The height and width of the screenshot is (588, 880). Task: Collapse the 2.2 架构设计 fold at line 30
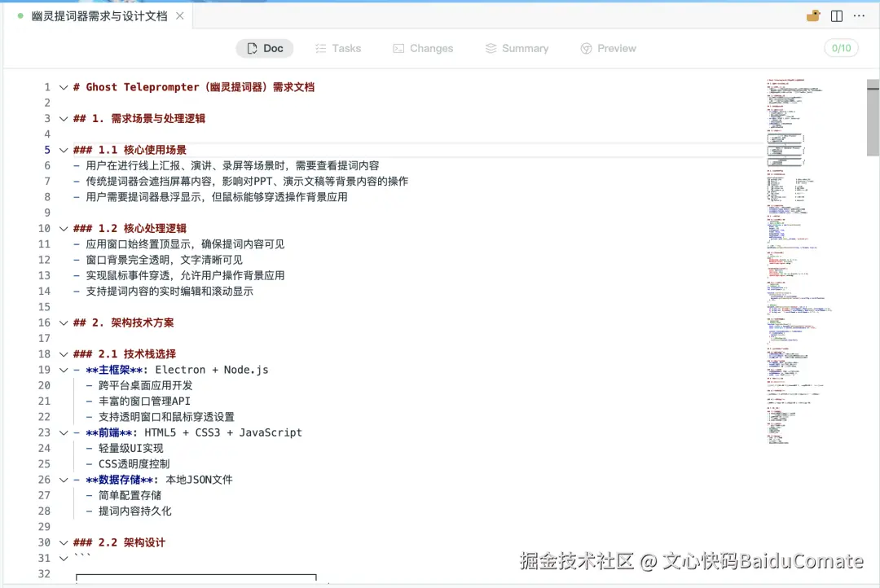click(x=64, y=542)
